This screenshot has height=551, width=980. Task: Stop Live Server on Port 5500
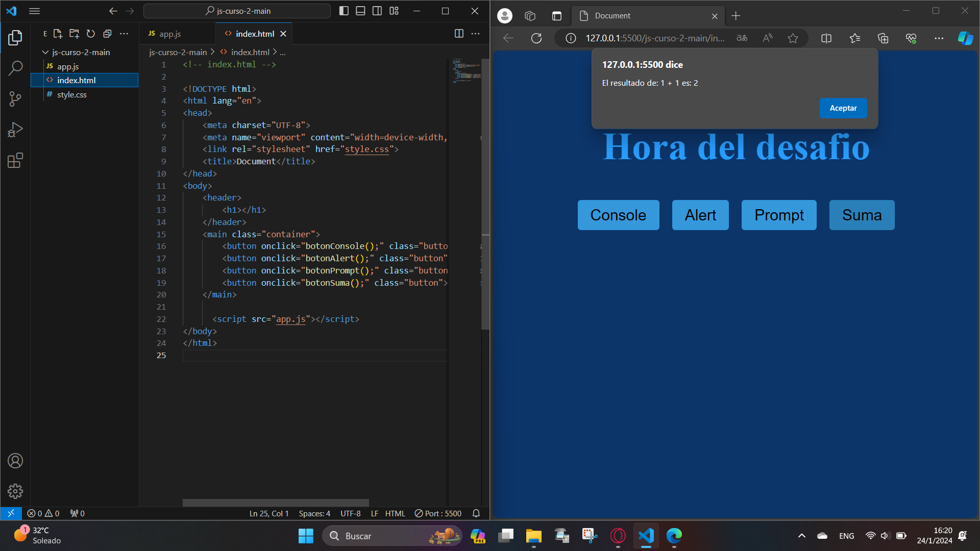438,513
